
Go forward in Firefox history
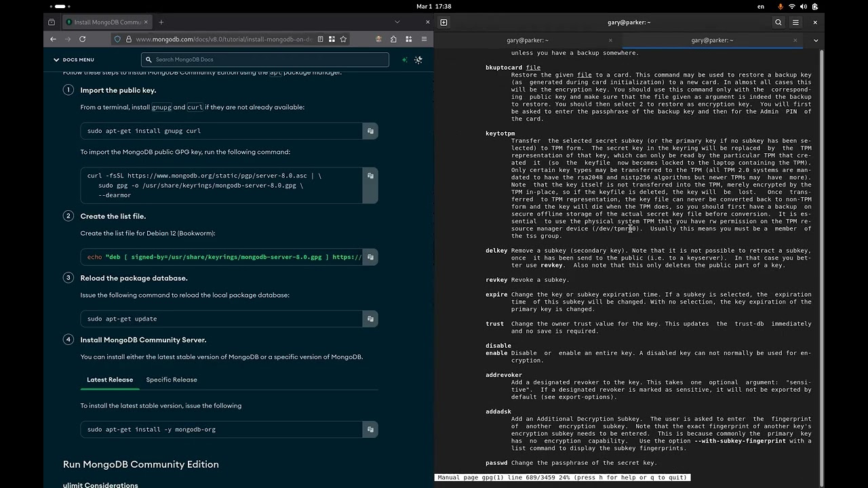click(68, 39)
